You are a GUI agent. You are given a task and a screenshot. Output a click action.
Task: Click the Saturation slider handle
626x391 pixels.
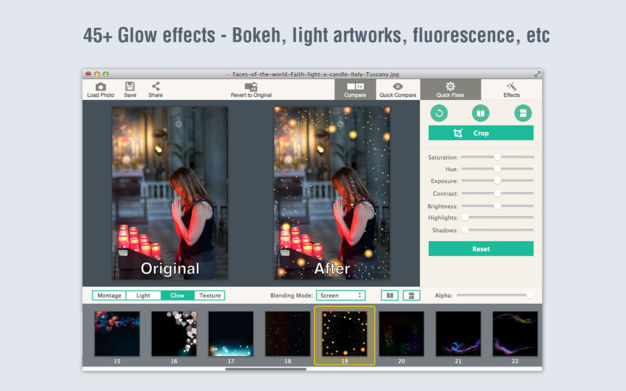pos(497,157)
